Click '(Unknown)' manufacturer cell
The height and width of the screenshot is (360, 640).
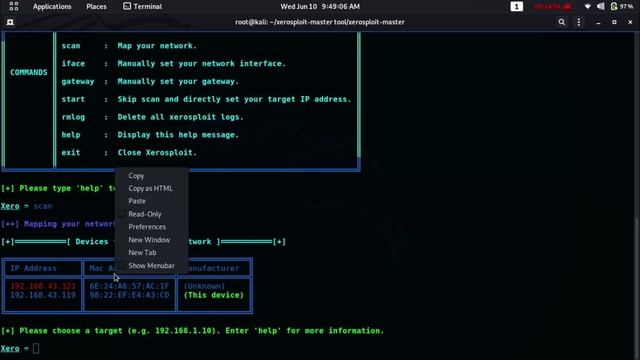click(204, 286)
